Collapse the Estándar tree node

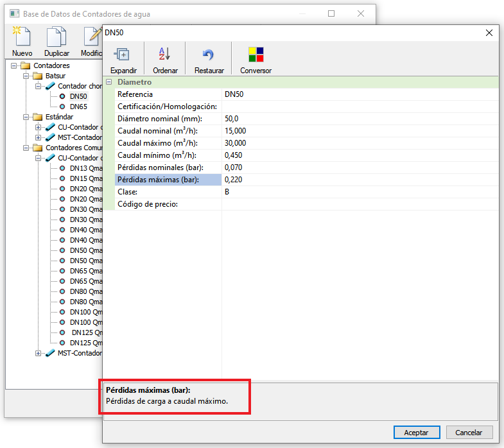pyautogui.click(x=26, y=117)
